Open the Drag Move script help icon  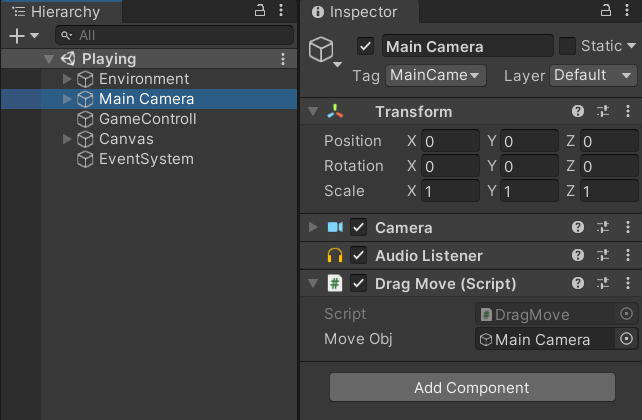pyautogui.click(x=578, y=284)
